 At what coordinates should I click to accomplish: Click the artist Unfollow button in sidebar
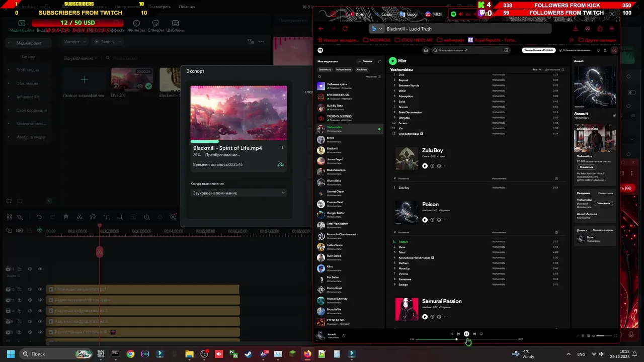[x=587, y=167]
